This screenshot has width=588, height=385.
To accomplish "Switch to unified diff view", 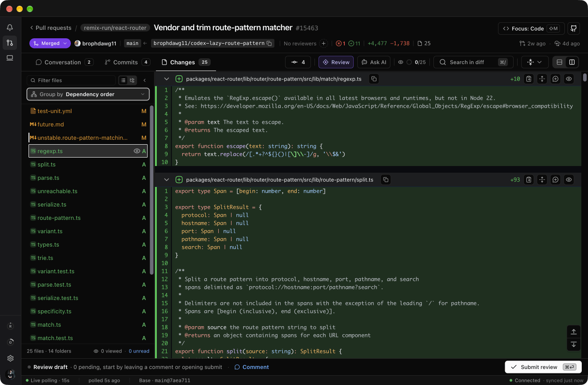I will [559, 62].
